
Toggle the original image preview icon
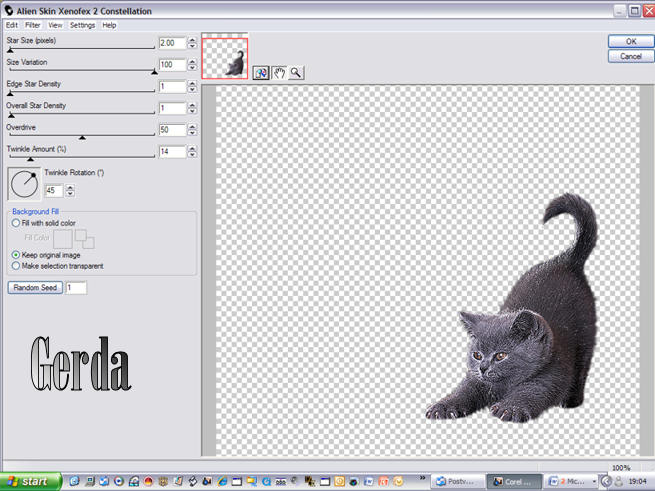(x=261, y=73)
